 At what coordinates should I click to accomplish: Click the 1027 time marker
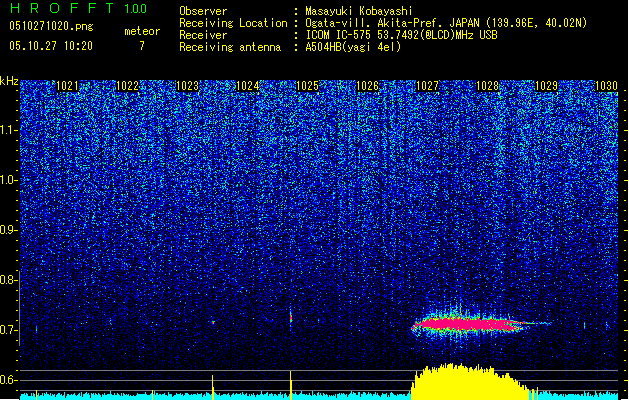click(427, 86)
